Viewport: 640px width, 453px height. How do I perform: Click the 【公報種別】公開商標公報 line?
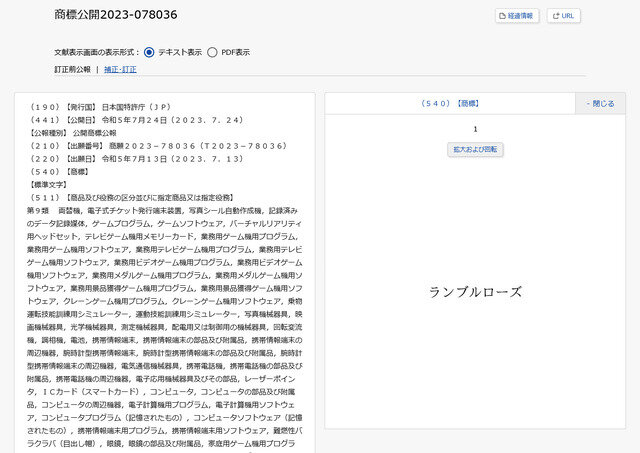pyautogui.click(x=72, y=133)
